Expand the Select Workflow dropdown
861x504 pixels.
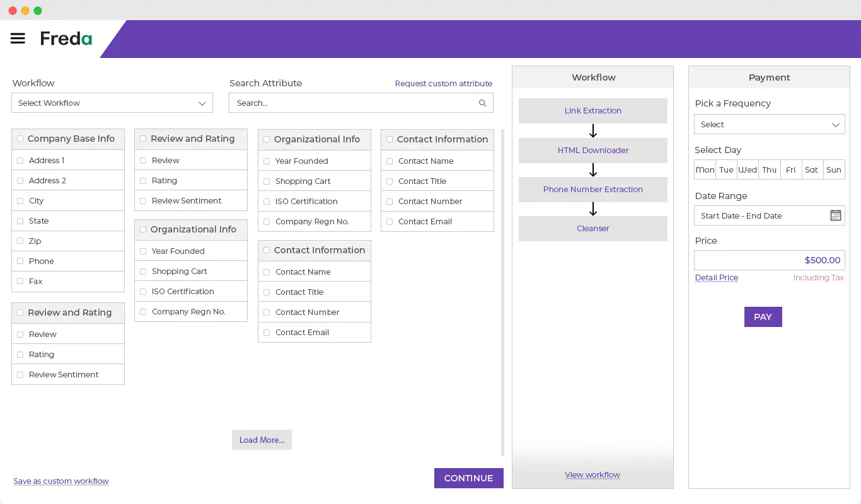point(112,103)
